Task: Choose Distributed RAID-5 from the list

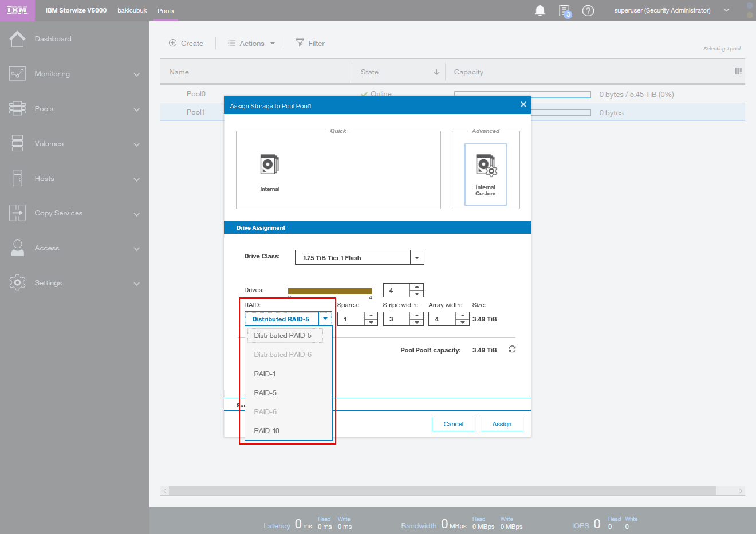Action: pos(285,336)
